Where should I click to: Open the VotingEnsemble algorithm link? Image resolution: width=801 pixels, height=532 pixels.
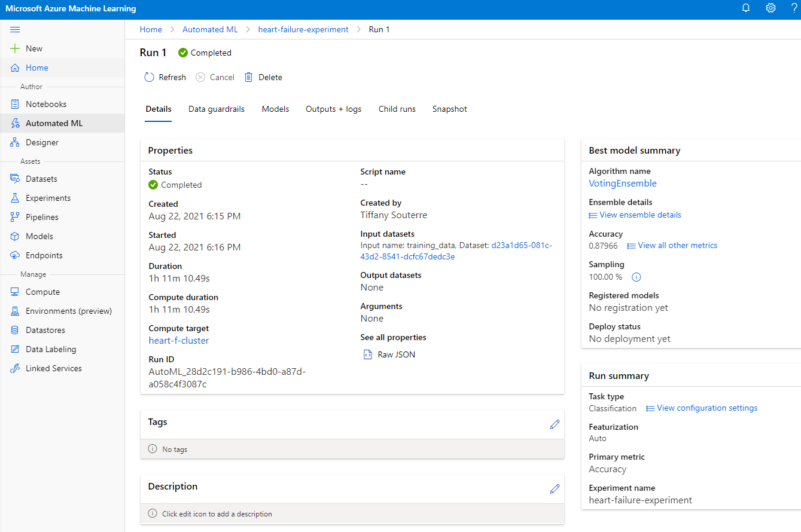[x=622, y=184]
